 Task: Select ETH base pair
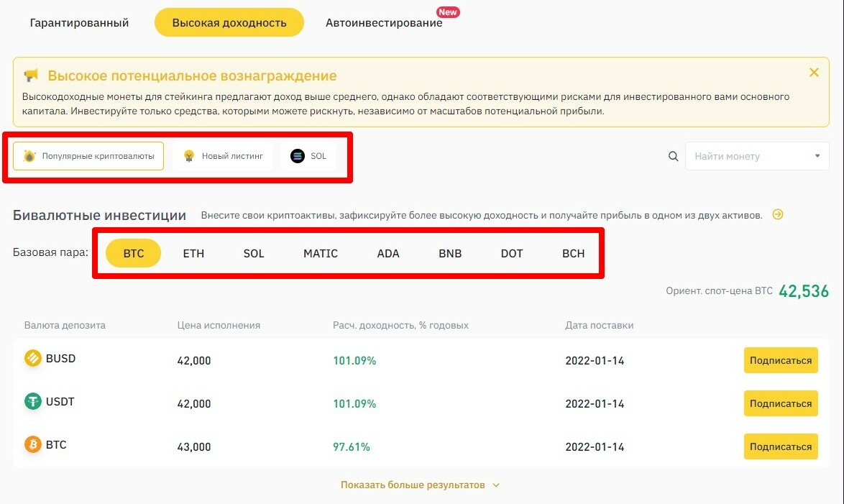click(194, 253)
